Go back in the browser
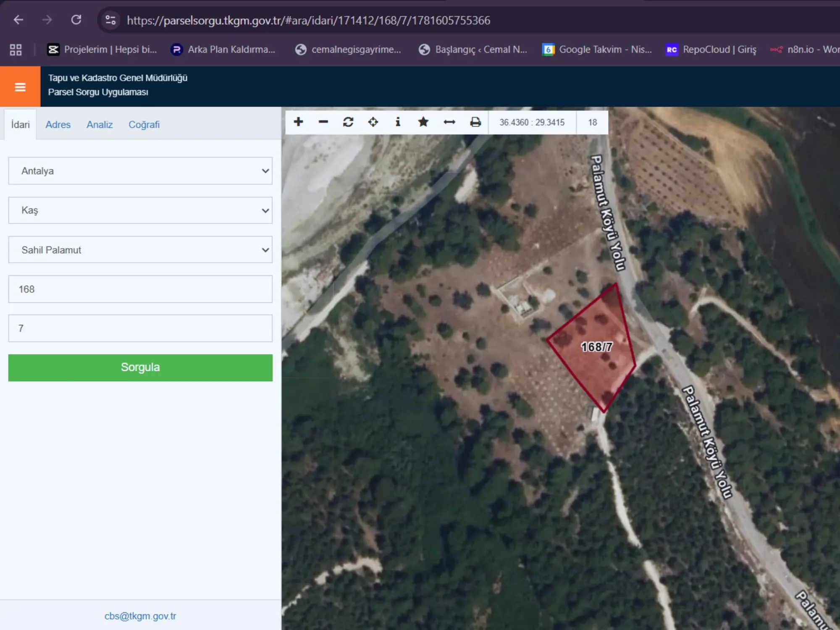 18,20
